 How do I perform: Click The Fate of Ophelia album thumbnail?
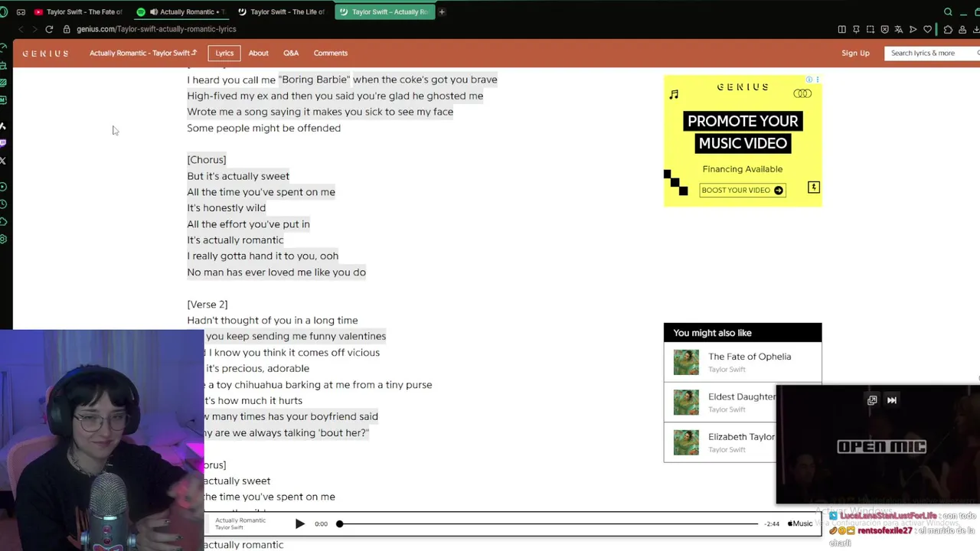point(686,362)
